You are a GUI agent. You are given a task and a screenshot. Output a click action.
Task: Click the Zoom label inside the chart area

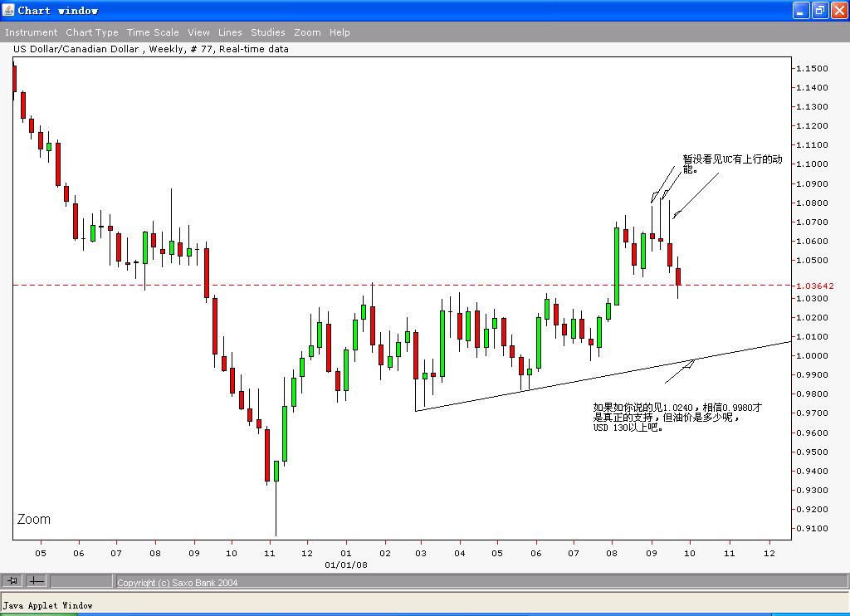(33, 519)
